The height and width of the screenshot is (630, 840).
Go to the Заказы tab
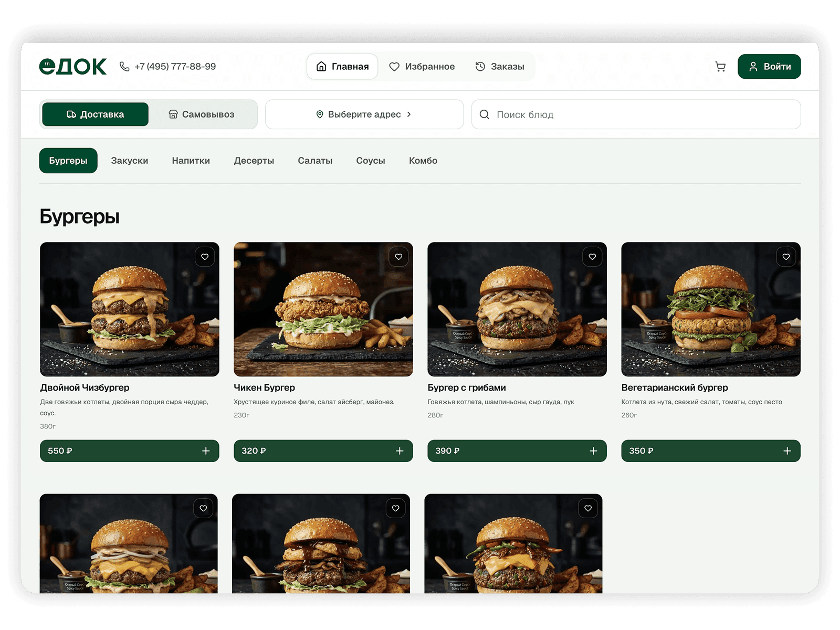click(x=500, y=67)
